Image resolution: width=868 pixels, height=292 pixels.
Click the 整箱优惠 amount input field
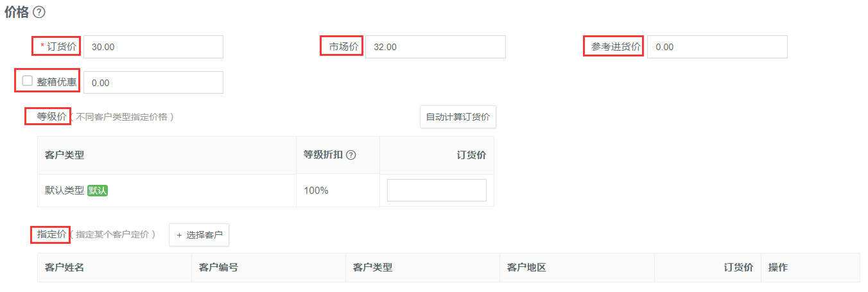click(153, 82)
